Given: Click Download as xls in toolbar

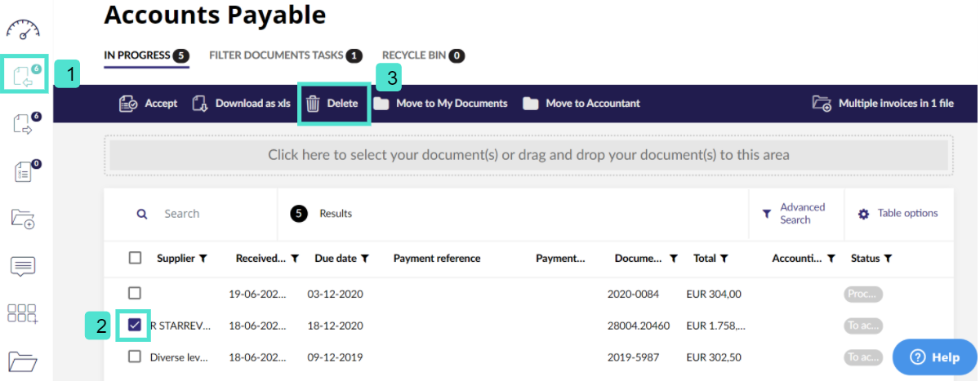Looking at the screenshot, I should pyautogui.click(x=242, y=104).
